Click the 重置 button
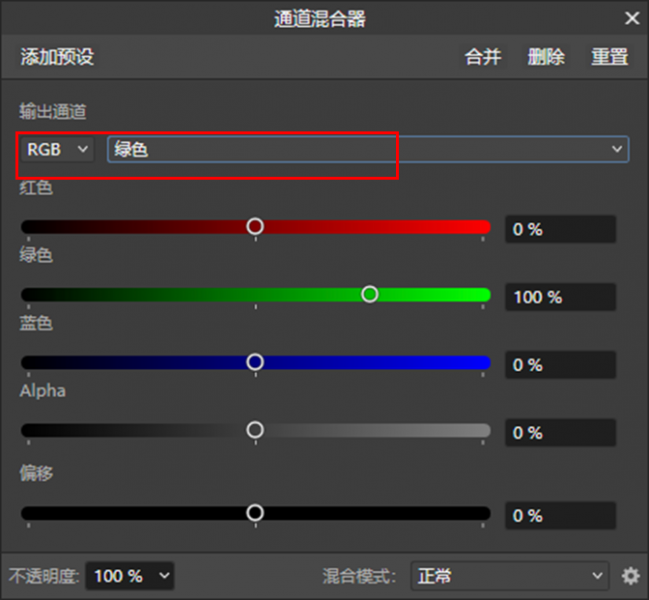This screenshot has width=649, height=600. click(x=610, y=57)
